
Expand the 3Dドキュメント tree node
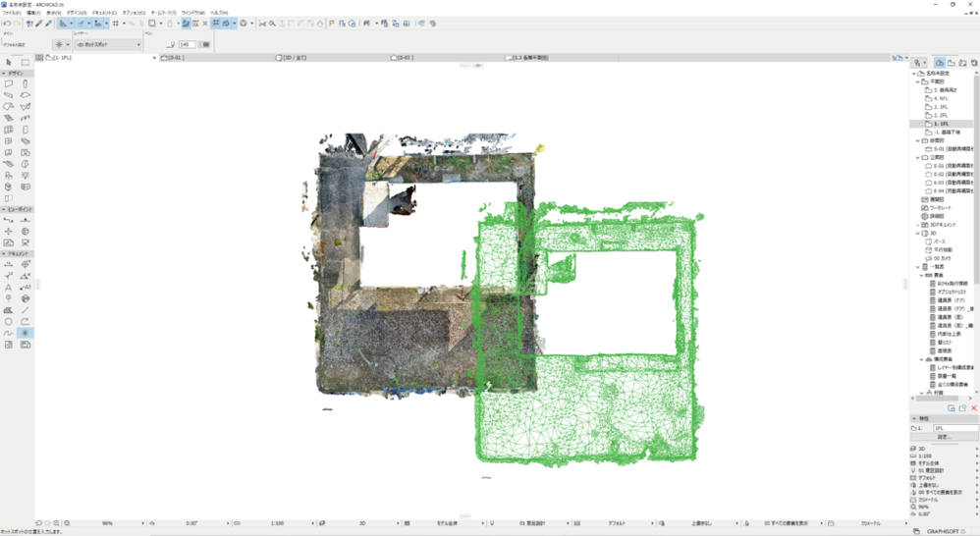[x=918, y=224]
